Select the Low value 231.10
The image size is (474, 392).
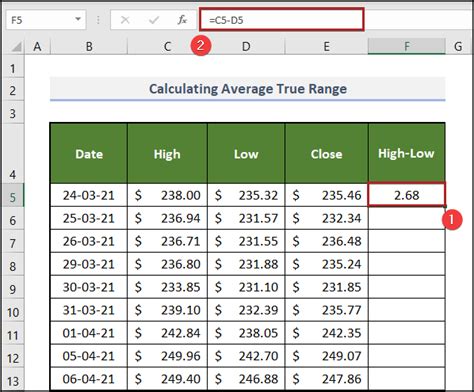click(x=246, y=287)
